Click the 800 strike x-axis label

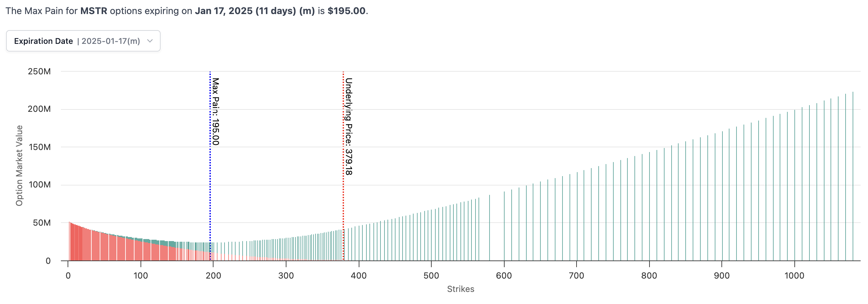pos(649,276)
